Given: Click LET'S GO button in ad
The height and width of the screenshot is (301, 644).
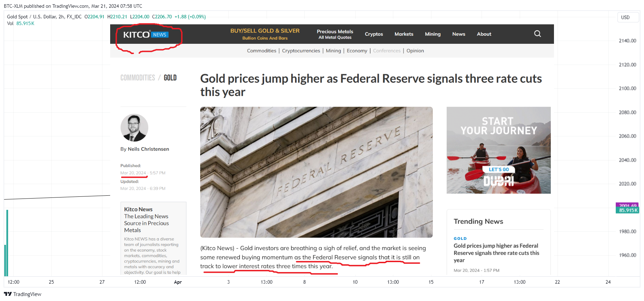Looking at the screenshot, I should tap(499, 170).
